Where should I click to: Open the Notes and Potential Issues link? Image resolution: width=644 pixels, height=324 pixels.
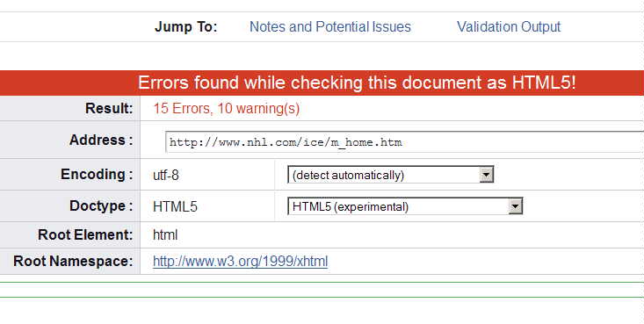coord(330,26)
